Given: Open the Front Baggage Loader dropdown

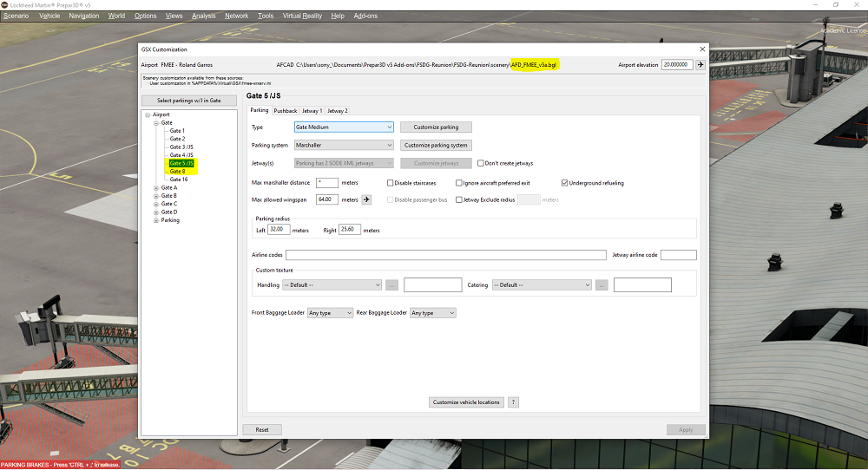Looking at the screenshot, I should 330,312.
